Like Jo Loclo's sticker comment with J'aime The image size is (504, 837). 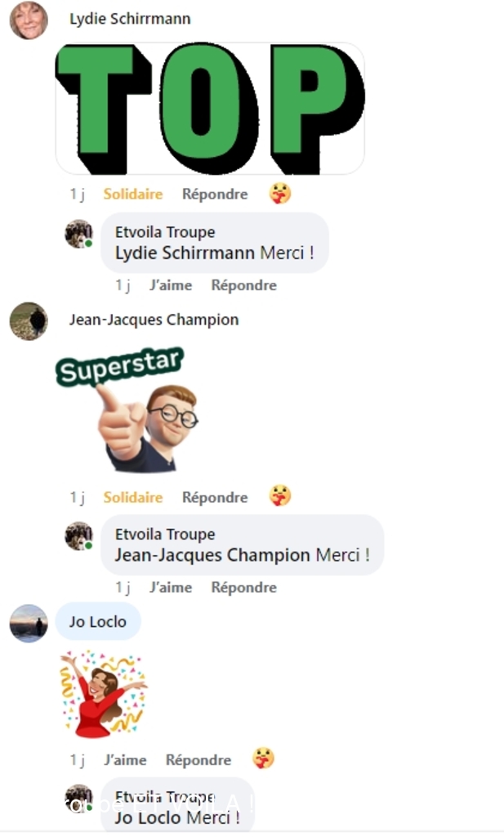tap(125, 759)
